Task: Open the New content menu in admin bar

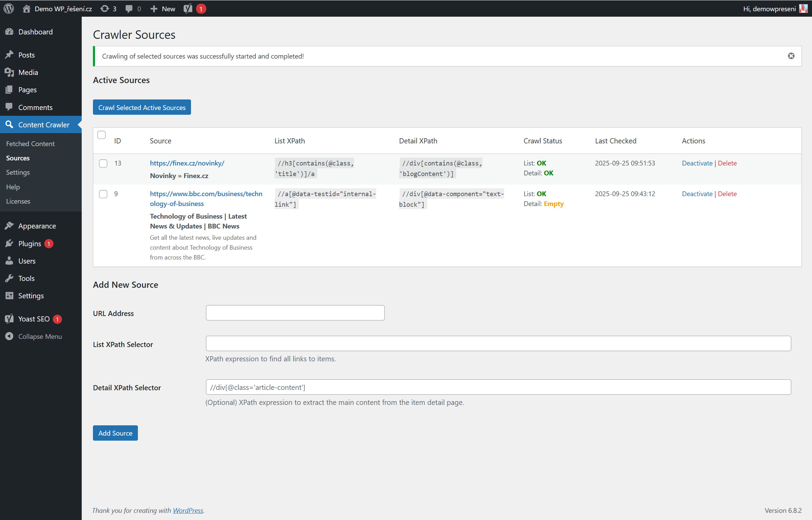Action: (x=163, y=9)
